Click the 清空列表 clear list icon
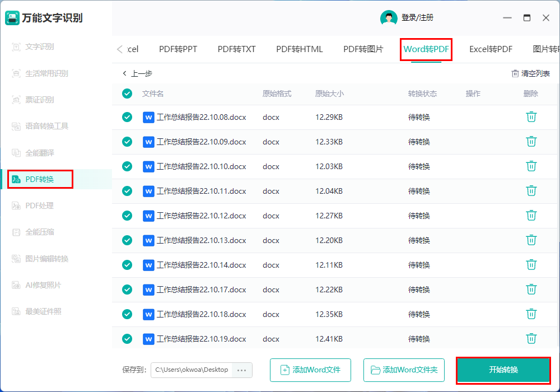The height and width of the screenshot is (392, 560). point(515,73)
